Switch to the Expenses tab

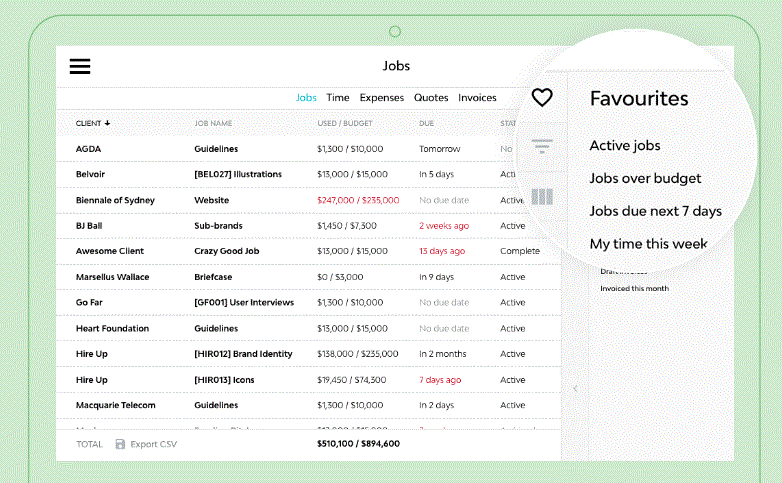click(x=382, y=98)
